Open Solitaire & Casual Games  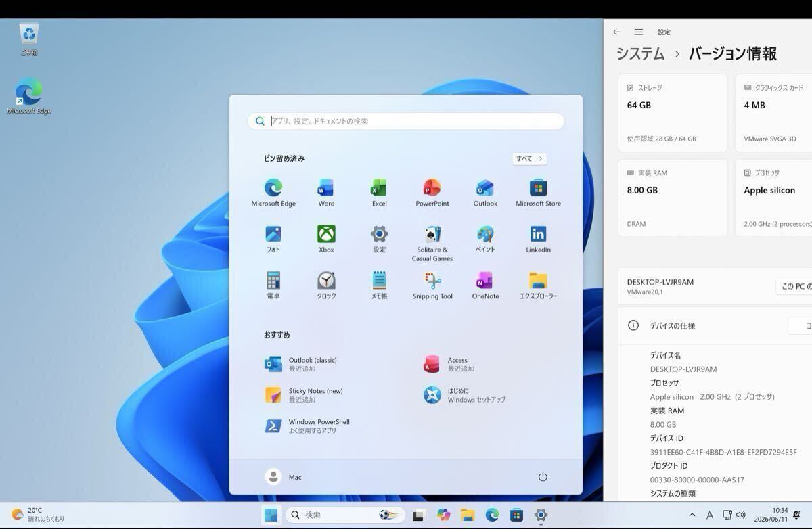(432, 244)
